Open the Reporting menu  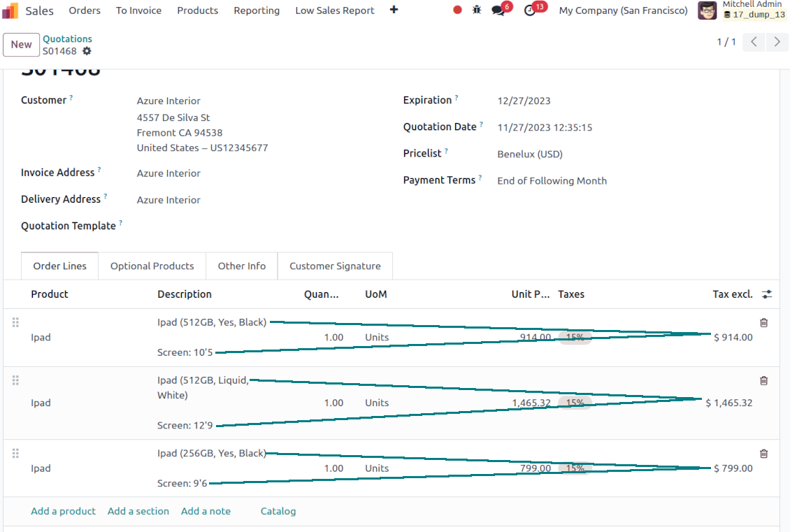point(257,10)
